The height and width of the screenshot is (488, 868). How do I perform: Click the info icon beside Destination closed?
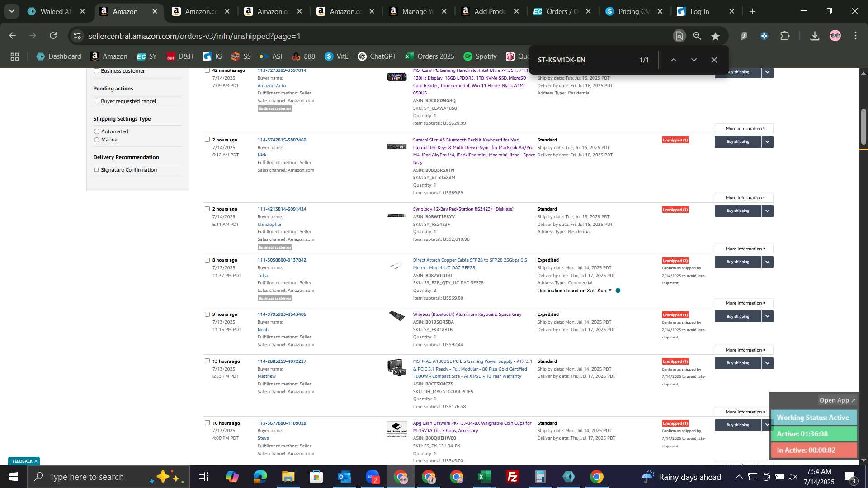(618, 291)
